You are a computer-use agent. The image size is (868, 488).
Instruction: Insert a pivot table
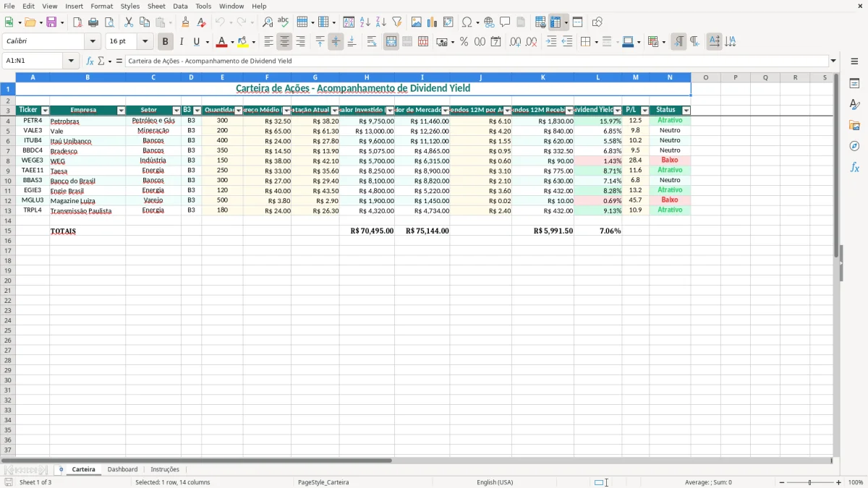(448, 22)
